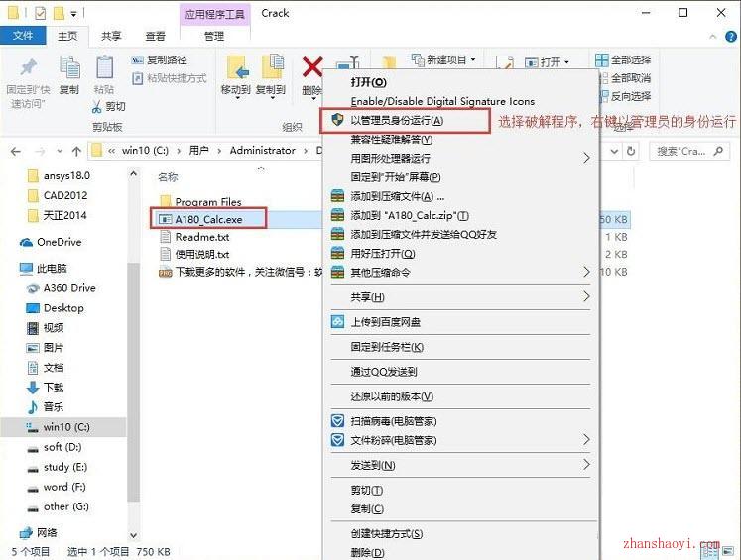This screenshot has height=560, width=741.
Task: Expand Run with graphics processor submenu
Action: click(x=460, y=159)
